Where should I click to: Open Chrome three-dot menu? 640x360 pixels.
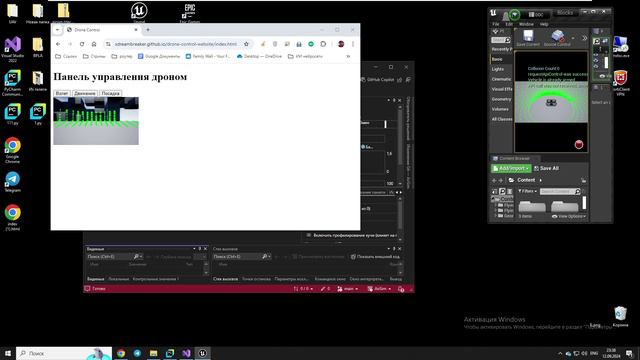[x=353, y=44]
